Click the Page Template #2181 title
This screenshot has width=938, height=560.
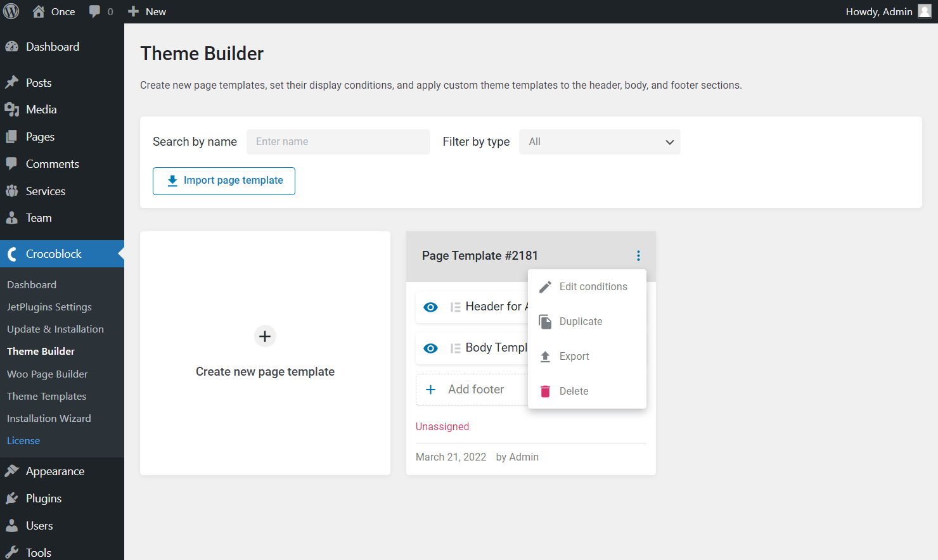[x=480, y=255]
